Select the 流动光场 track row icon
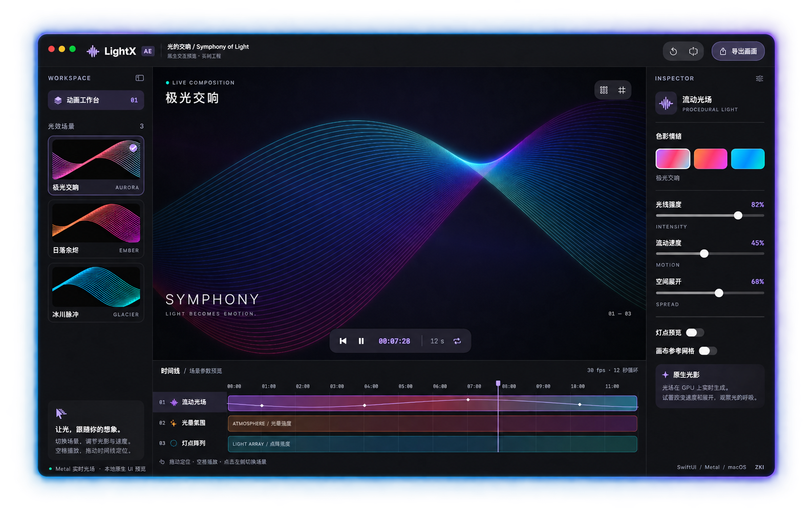 174,403
